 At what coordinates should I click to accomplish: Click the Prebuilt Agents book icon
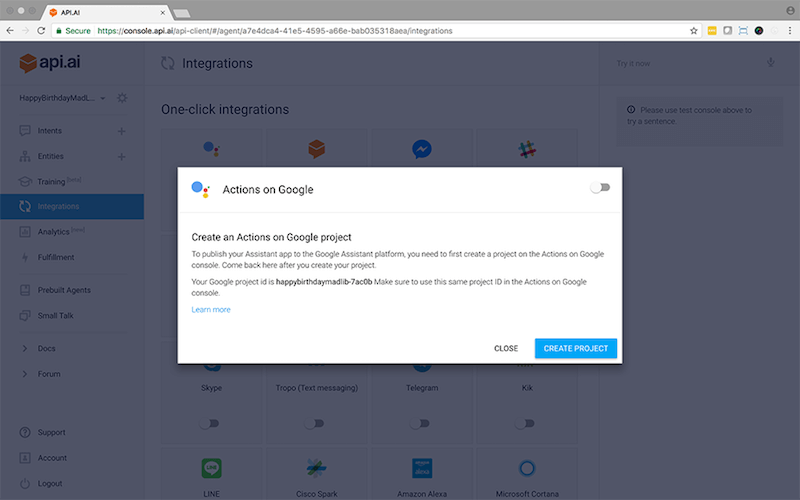(x=24, y=290)
